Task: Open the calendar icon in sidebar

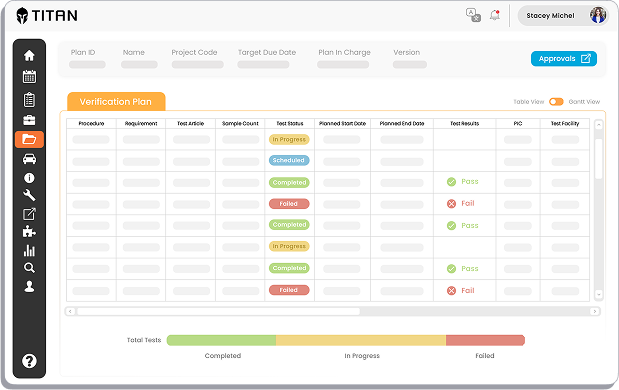Action: pyautogui.click(x=29, y=77)
